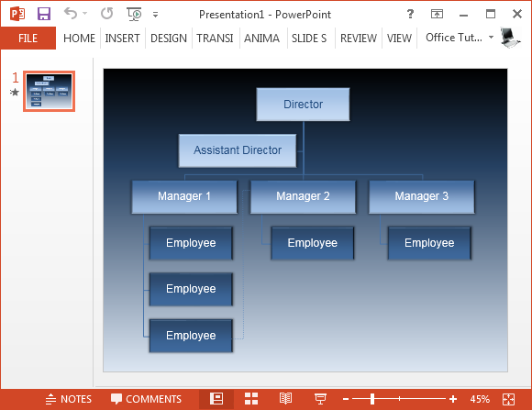
Task: Click the zoom slider handle
Action: tap(372, 399)
